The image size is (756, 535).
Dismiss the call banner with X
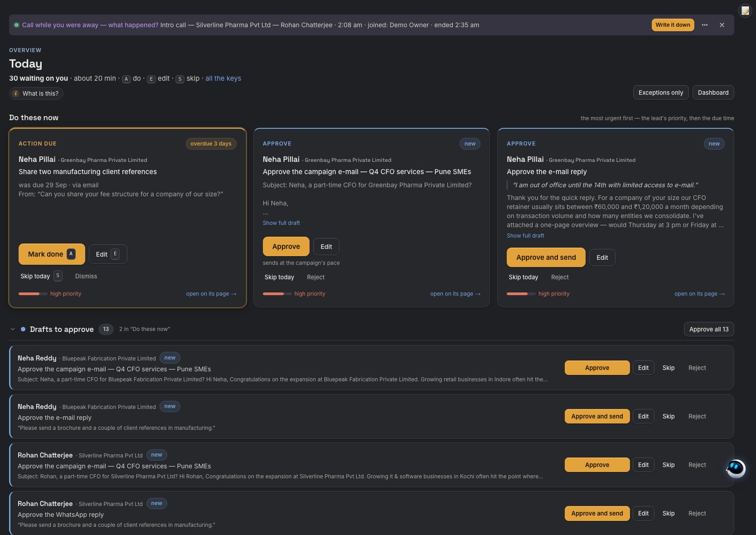[722, 25]
